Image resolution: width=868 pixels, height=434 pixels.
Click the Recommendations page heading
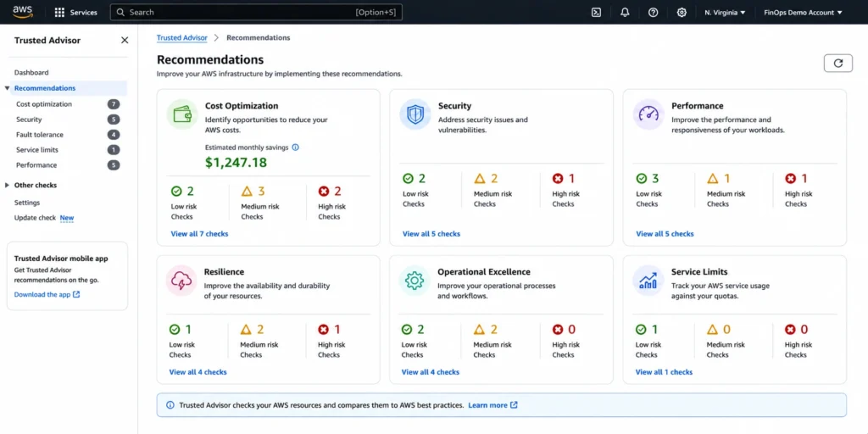click(x=210, y=60)
